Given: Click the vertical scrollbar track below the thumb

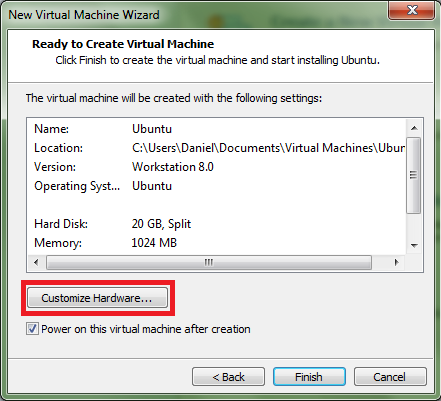Looking at the screenshot, I should pyautogui.click(x=414, y=226).
